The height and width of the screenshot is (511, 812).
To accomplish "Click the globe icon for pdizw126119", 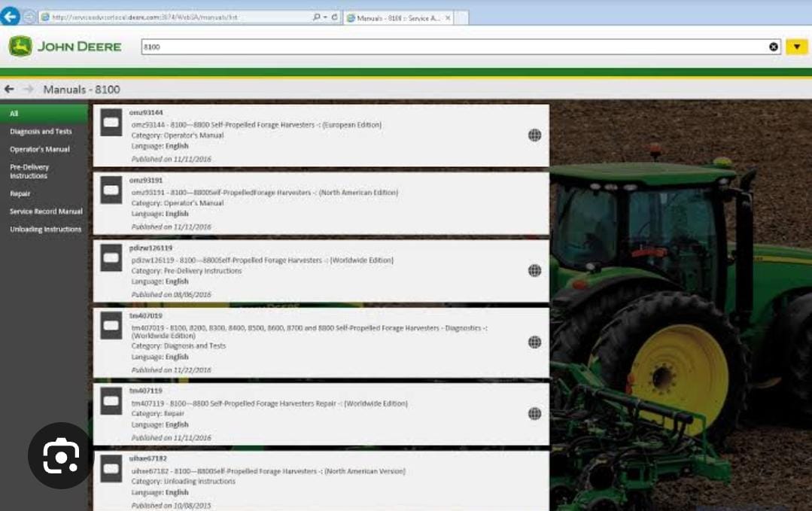I will pos(534,271).
